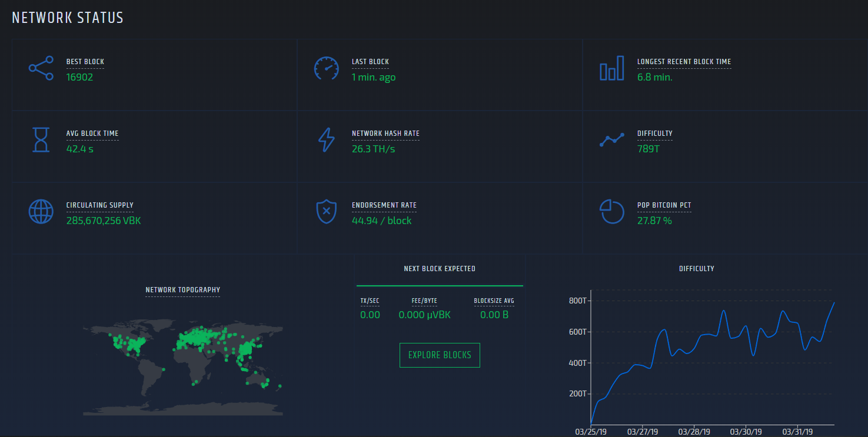Click the Network Status page heading
This screenshot has height=437, width=868.
point(67,17)
